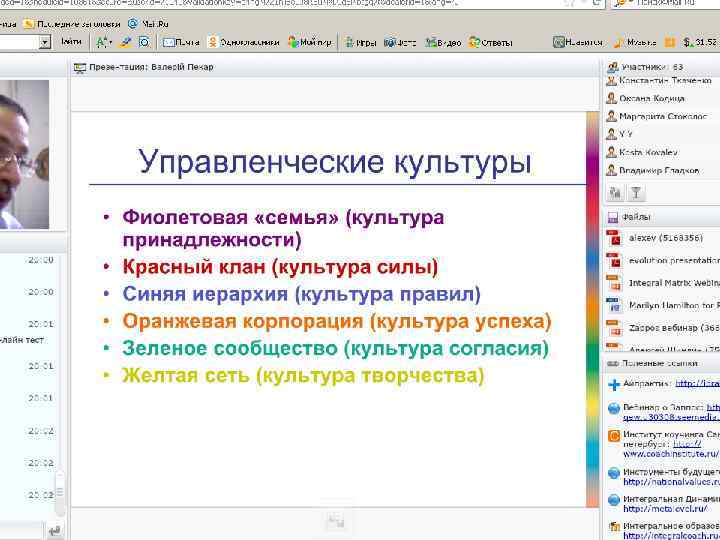The width and height of the screenshot is (720, 540).
Task: Open the nationalvalues link
Action: (x=671, y=482)
